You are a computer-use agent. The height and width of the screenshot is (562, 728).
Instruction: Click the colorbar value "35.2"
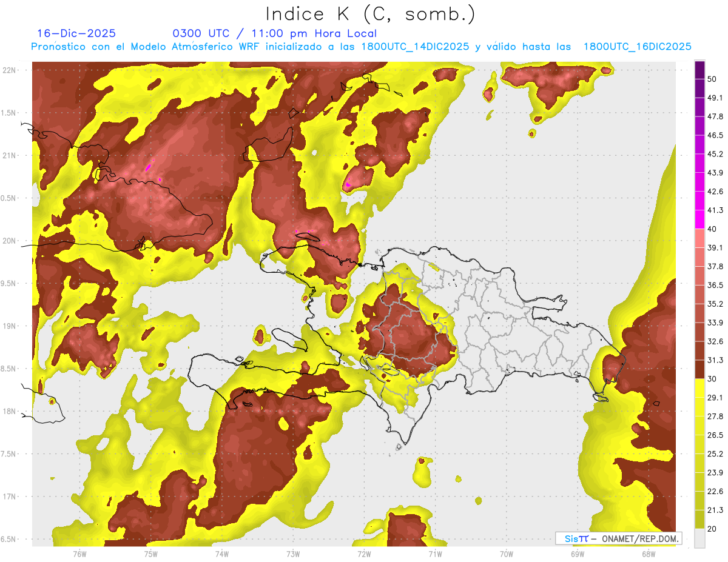tap(715, 304)
